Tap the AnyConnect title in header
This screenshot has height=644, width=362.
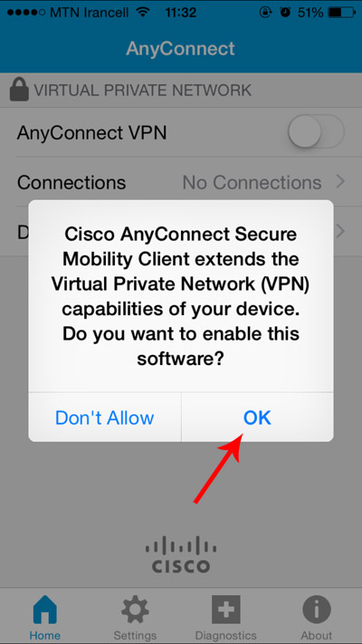click(181, 49)
